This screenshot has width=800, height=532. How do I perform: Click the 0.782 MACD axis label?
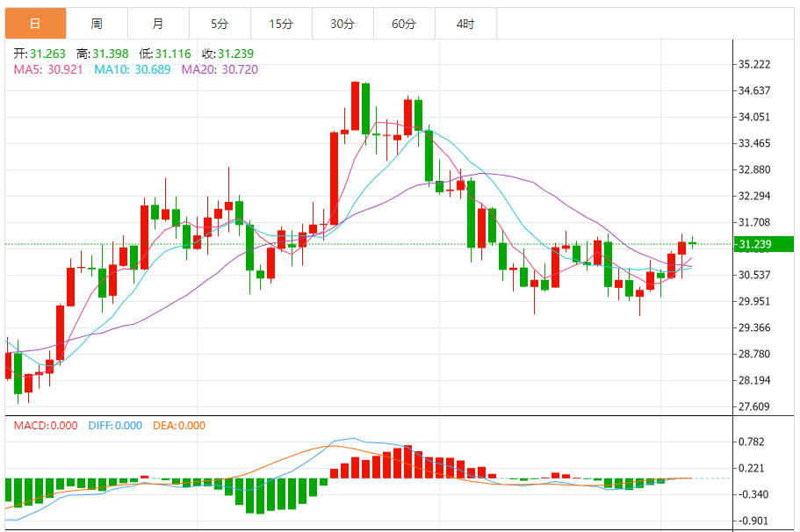click(x=752, y=442)
